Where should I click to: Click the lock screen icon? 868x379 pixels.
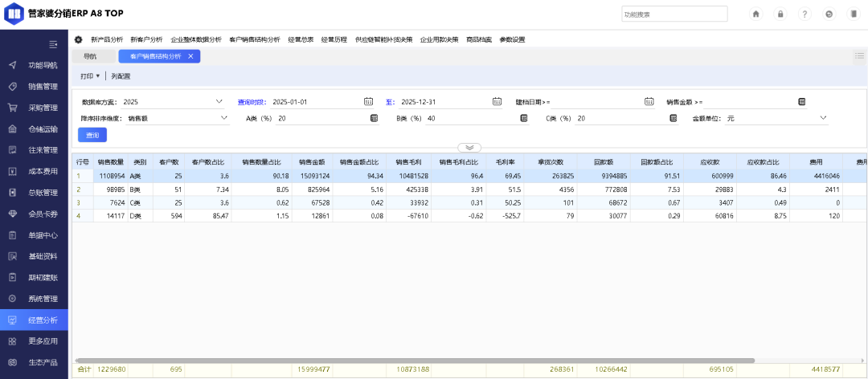(x=780, y=14)
